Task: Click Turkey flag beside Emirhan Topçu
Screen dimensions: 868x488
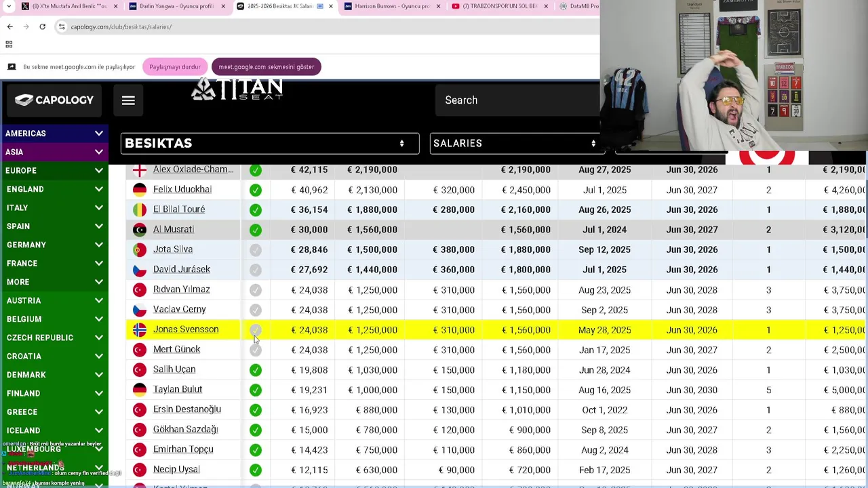Action: tap(140, 449)
